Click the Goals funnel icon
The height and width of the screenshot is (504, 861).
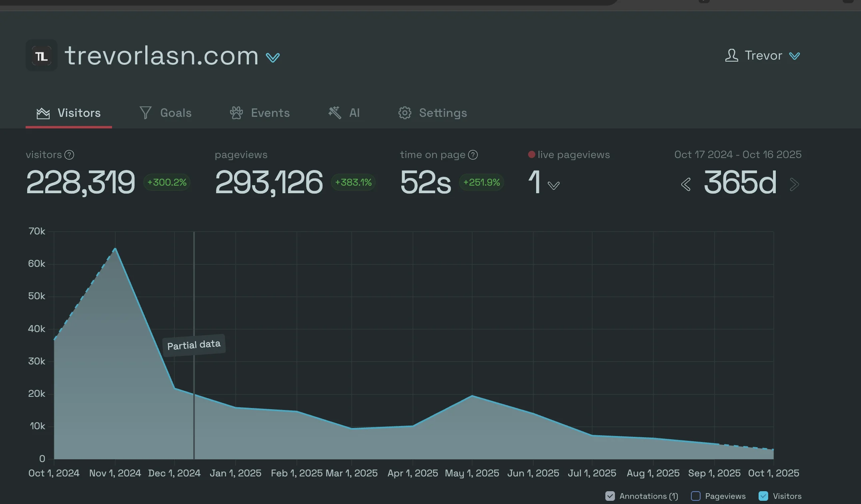coord(145,113)
